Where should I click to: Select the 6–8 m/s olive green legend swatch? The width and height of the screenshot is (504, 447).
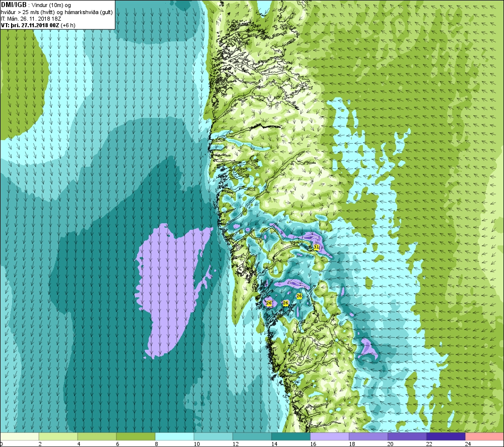point(136,436)
